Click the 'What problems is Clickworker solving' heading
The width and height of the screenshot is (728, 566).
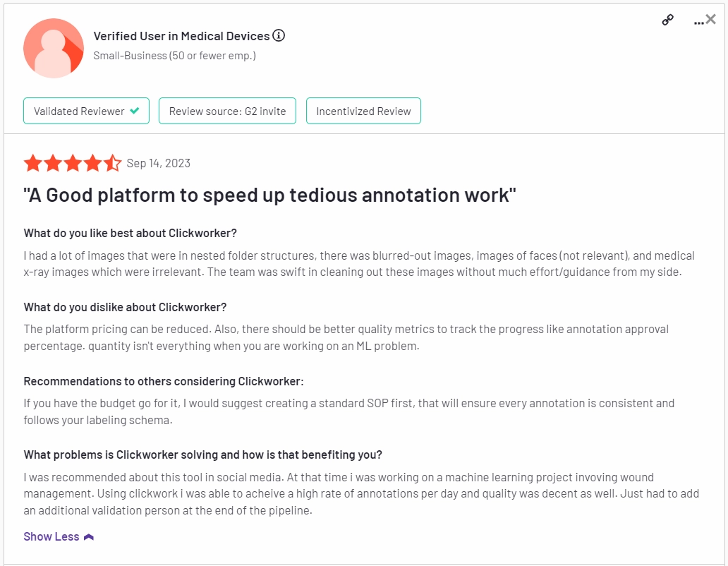tap(203, 454)
